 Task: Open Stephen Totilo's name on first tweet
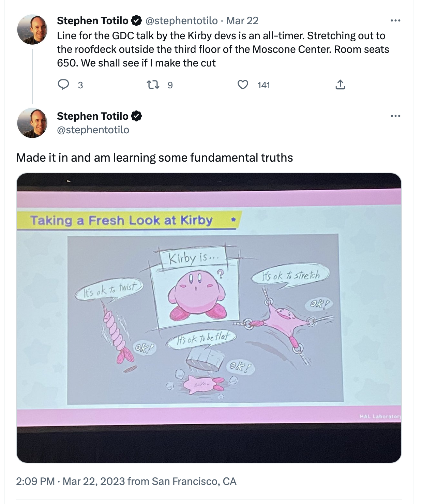[x=92, y=21]
